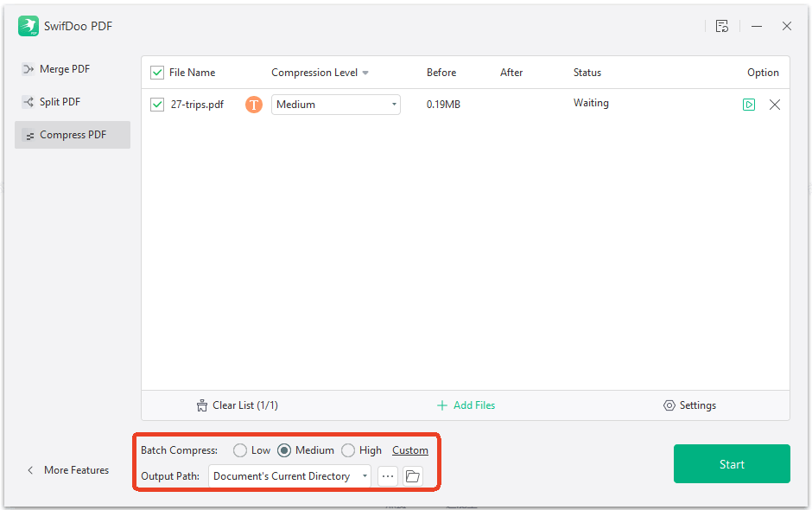Uncheck the 27-trips.pdf checkbox
The width and height of the screenshot is (812, 510).
coord(157,105)
